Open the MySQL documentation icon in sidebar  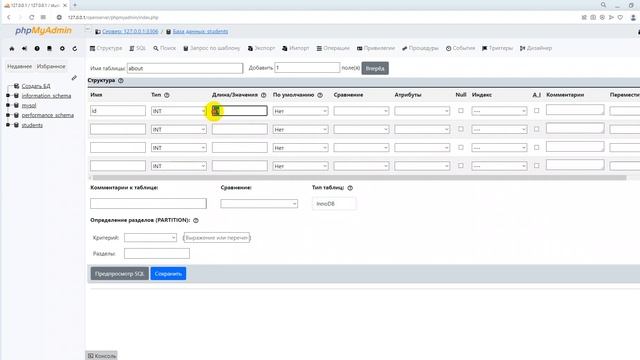[49, 49]
